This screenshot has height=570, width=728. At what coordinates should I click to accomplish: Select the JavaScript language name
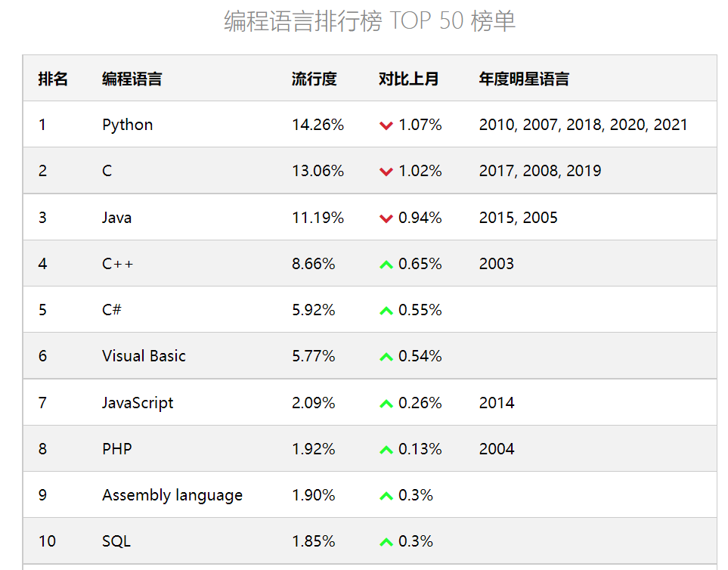138,403
